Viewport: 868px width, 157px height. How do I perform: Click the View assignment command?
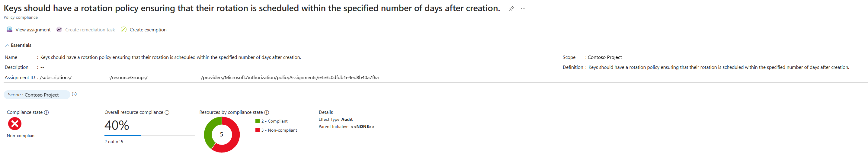click(33, 30)
